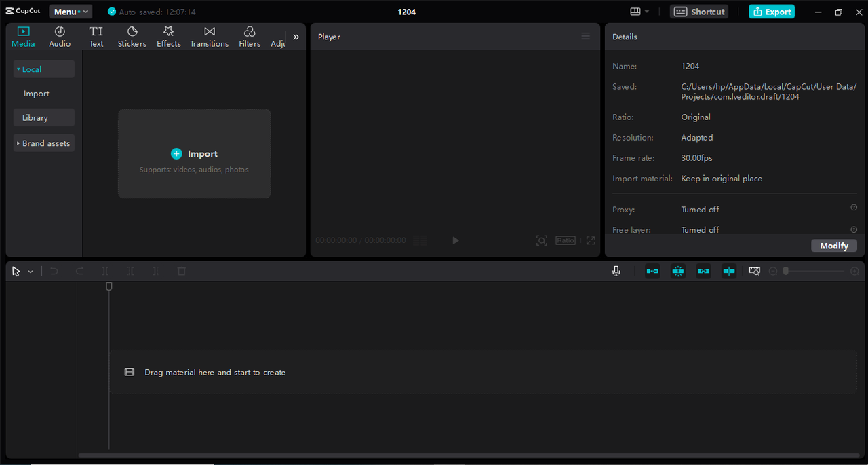Click the Ratio button in the Player

566,240
